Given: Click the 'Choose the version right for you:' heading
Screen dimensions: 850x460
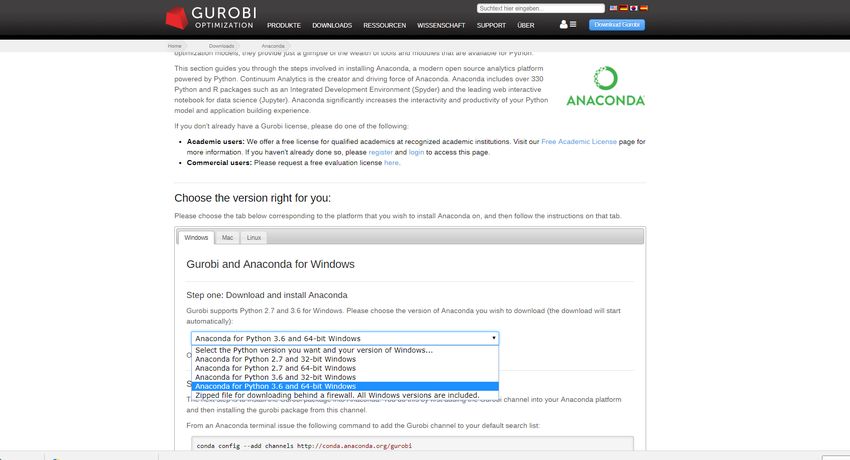Looking at the screenshot, I should click(x=253, y=198).
